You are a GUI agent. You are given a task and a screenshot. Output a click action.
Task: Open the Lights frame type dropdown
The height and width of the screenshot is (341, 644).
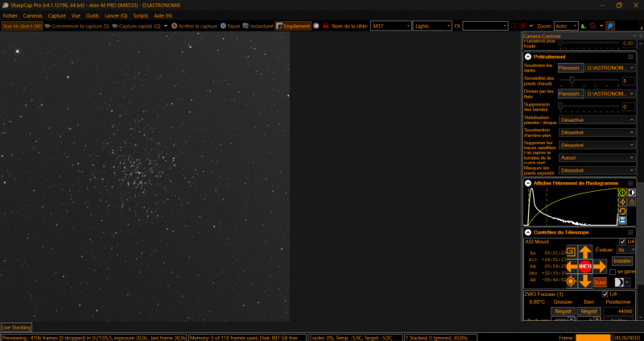[x=432, y=26]
